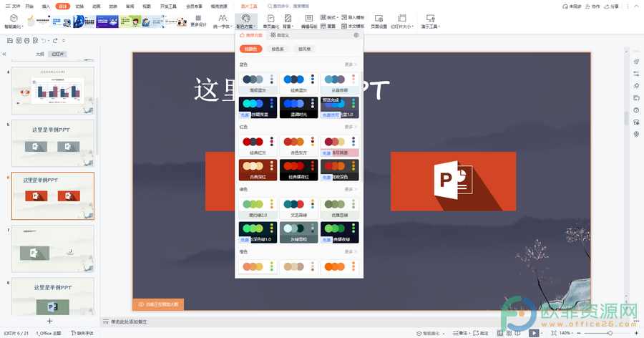Open the 版式 layout dropdown

(329, 17)
